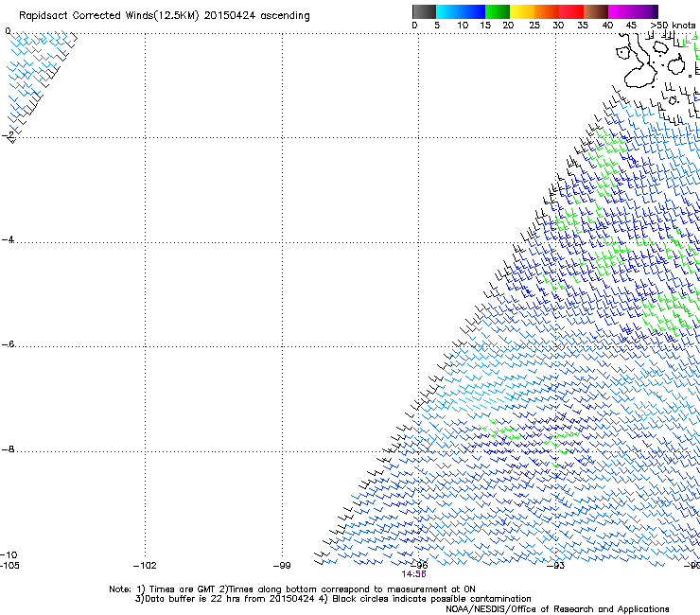The height and width of the screenshot is (615, 700).
Task: Click the '20' colorbar label
Action: [508, 26]
